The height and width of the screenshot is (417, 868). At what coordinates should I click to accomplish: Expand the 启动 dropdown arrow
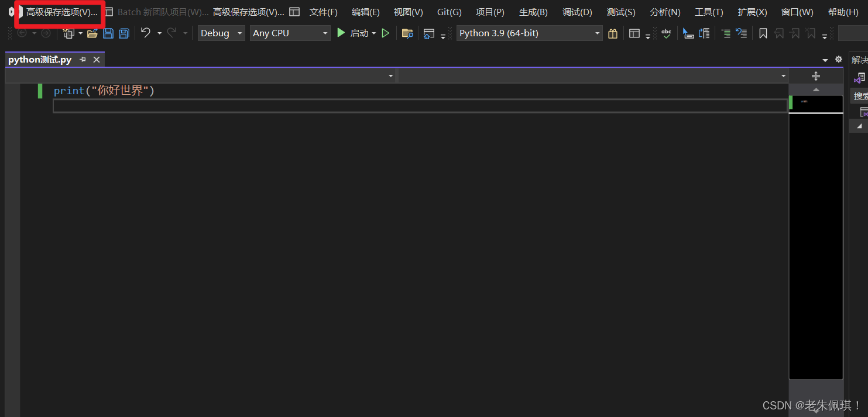373,33
